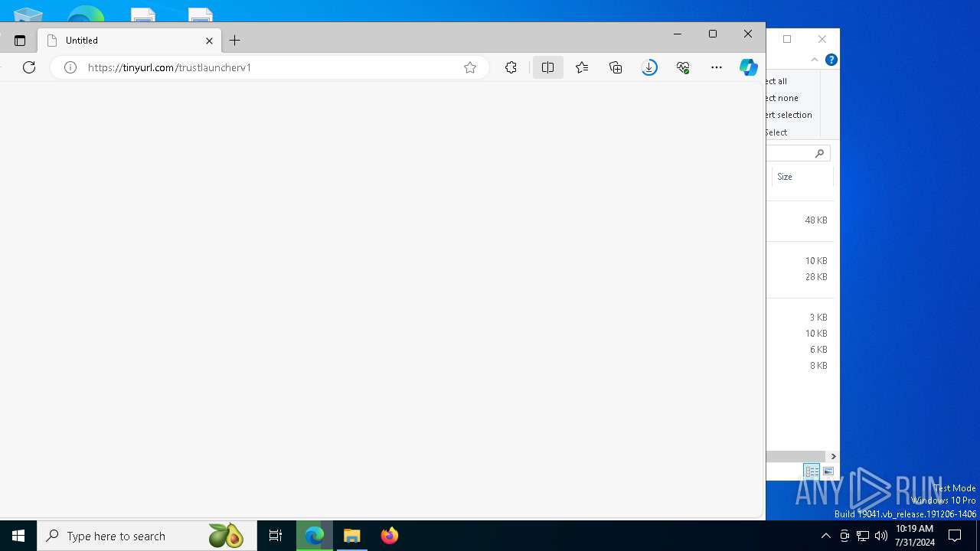Viewport: 980px width, 551px height.
Task: Open the Favorites list
Action: pos(582,67)
